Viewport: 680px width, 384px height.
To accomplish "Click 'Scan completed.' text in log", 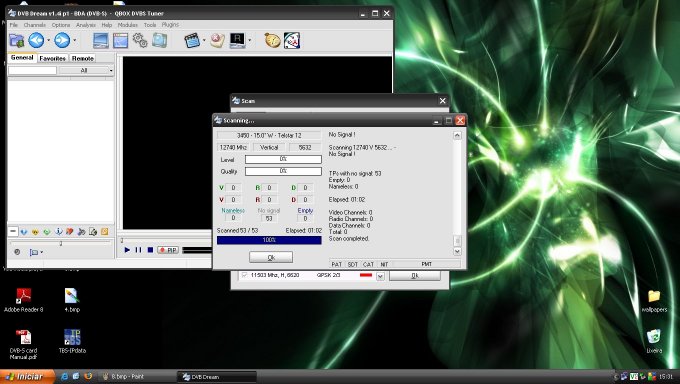I will pyautogui.click(x=349, y=239).
